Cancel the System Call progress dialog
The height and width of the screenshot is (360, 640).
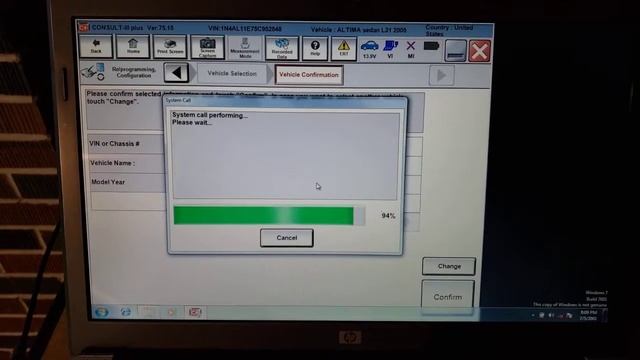pyautogui.click(x=287, y=238)
